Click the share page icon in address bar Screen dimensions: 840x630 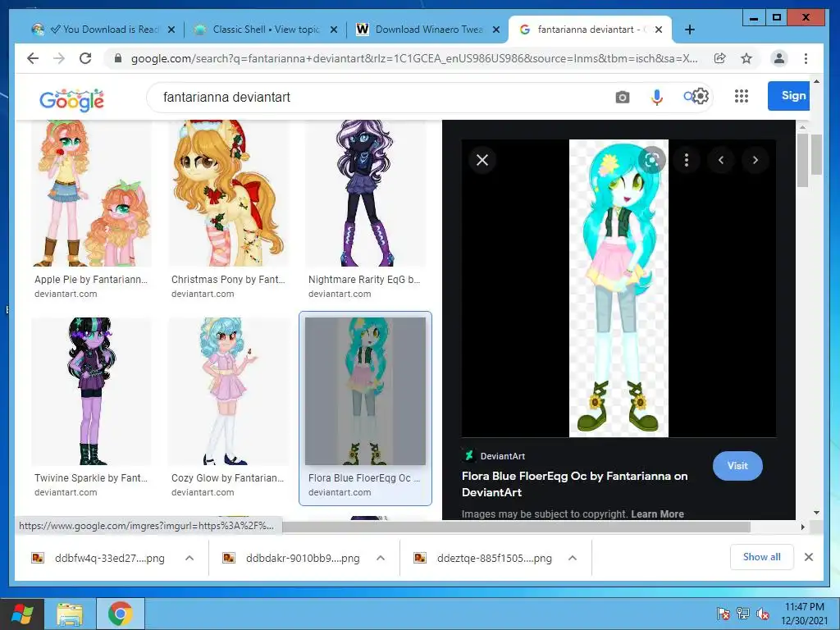tap(720, 58)
